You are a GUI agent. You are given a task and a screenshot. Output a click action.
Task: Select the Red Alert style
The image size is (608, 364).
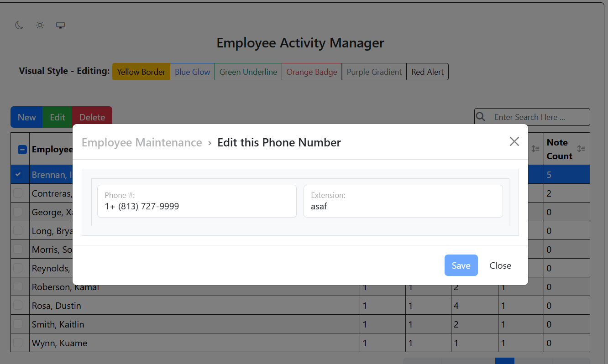tap(427, 72)
